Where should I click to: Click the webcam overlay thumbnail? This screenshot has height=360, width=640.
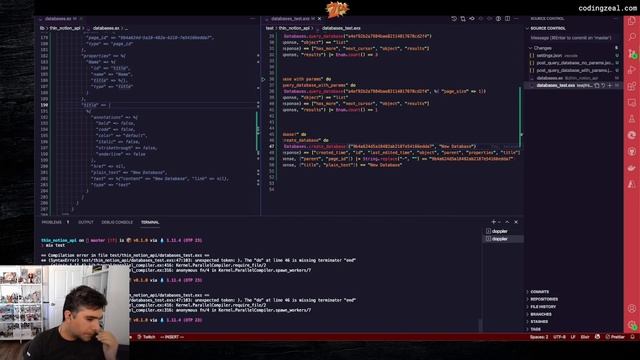[x=64, y=313]
